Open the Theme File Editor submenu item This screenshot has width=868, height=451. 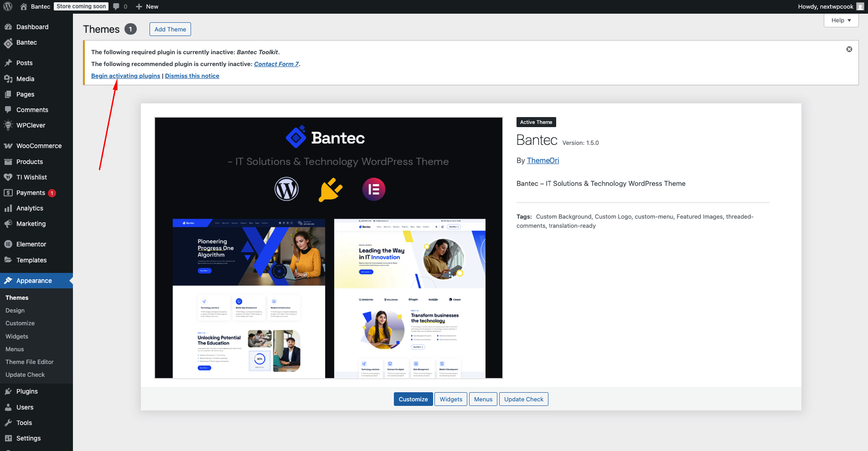click(x=30, y=362)
